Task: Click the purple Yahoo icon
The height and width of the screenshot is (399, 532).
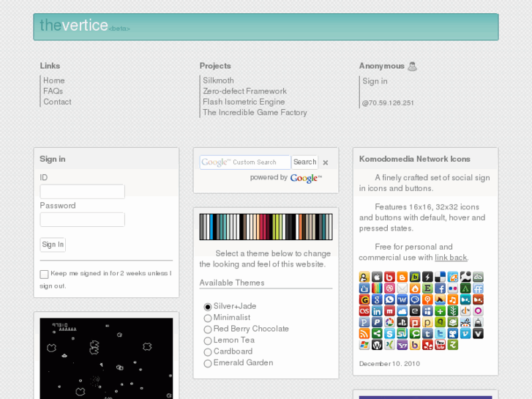Action: [402, 345]
